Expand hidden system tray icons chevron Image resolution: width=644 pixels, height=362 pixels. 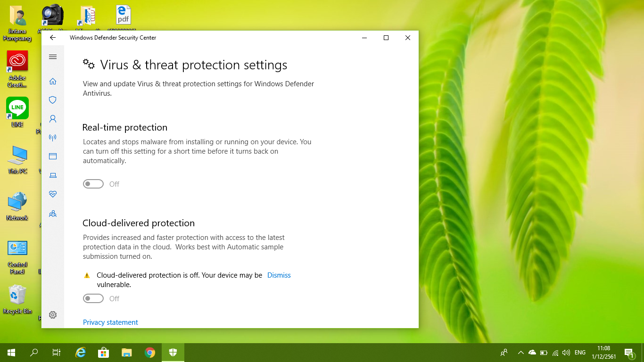(x=520, y=353)
